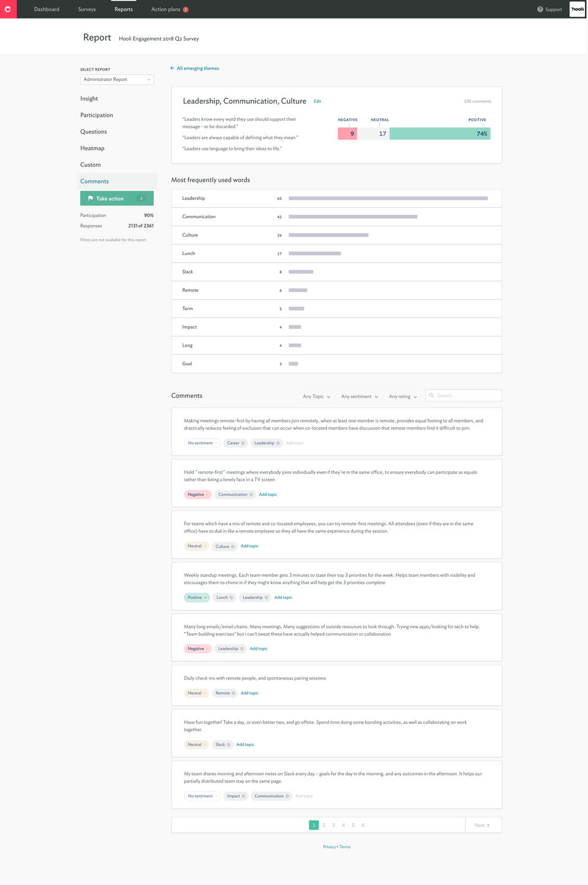This screenshot has height=885, width=588.
Task: Open the Participation report section
Action: (97, 115)
